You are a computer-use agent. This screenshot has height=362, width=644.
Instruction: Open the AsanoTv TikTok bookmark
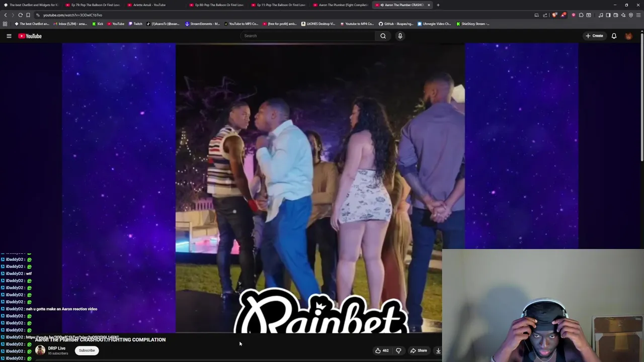tap(163, 24)
